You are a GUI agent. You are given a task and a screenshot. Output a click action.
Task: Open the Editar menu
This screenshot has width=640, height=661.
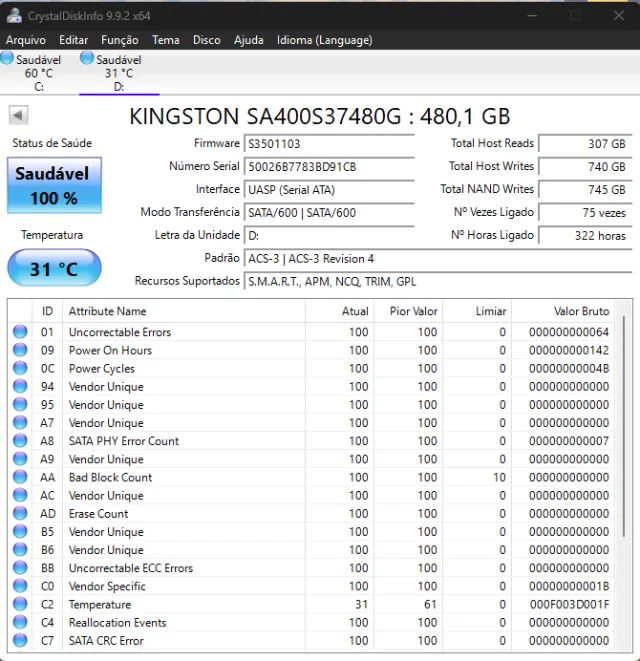(x=73, y=40)
